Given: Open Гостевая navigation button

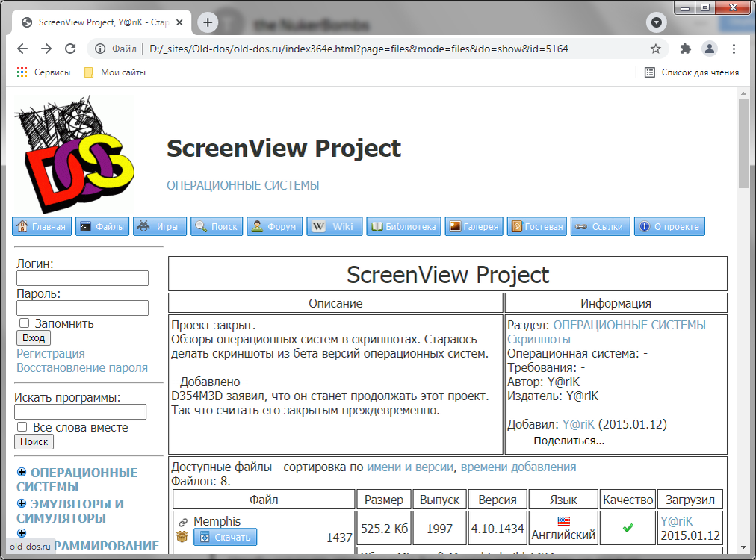Looking at the screenshot, I should pos(537,226).
